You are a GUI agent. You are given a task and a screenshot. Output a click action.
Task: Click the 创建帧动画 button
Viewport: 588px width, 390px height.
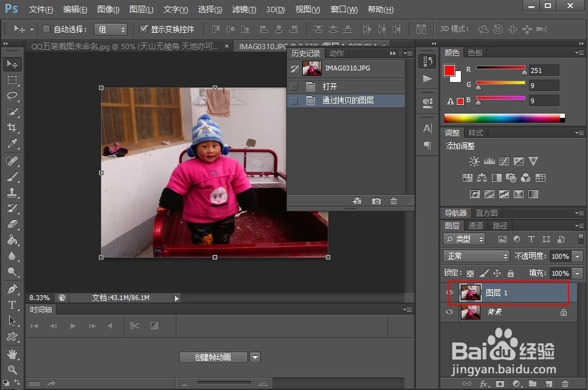pos(212,357)
